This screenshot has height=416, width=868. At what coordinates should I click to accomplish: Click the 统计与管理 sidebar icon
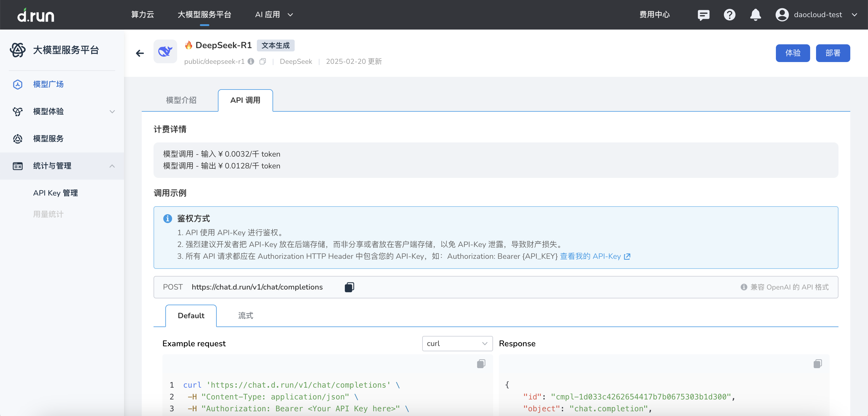(x=17, y=166)
